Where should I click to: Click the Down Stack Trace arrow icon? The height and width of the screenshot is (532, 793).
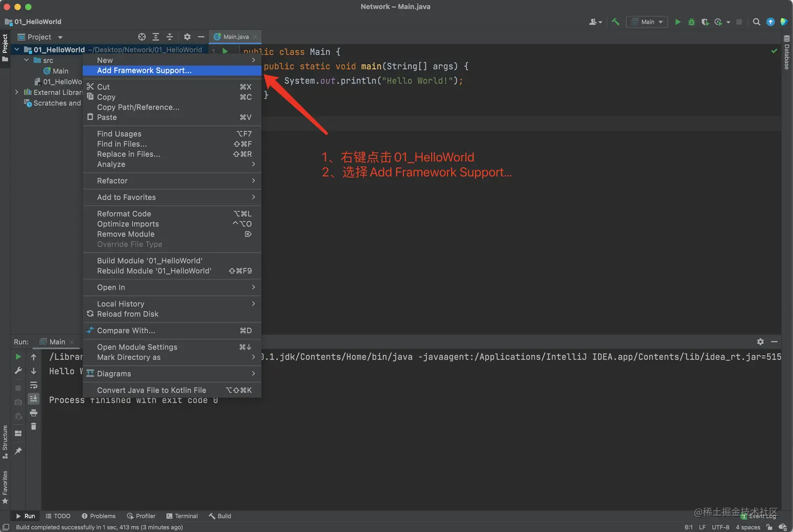34,371
